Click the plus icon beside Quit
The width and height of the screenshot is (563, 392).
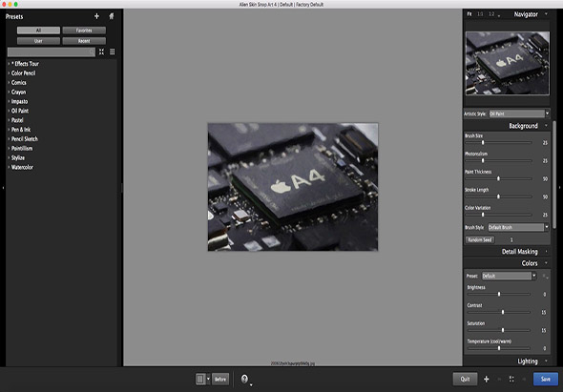coord(486,379)
